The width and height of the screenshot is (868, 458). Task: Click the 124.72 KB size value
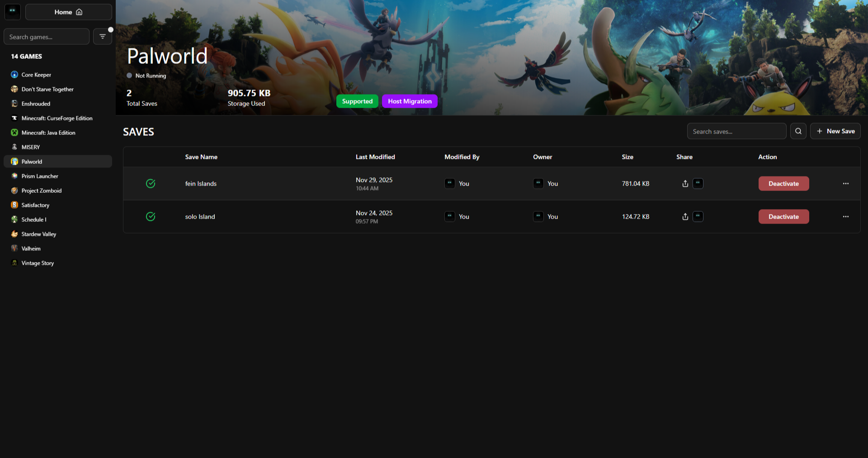636,217
